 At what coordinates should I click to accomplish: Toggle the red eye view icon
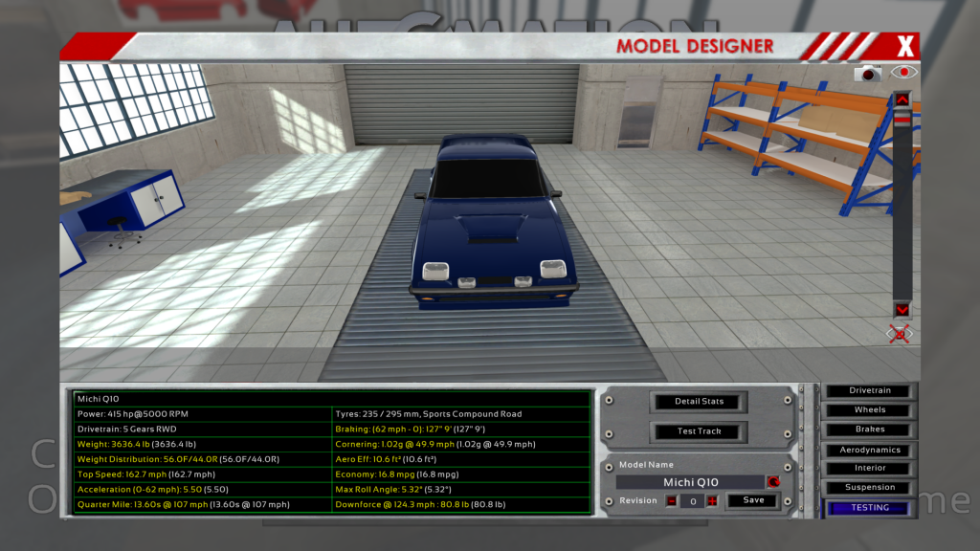903,72
